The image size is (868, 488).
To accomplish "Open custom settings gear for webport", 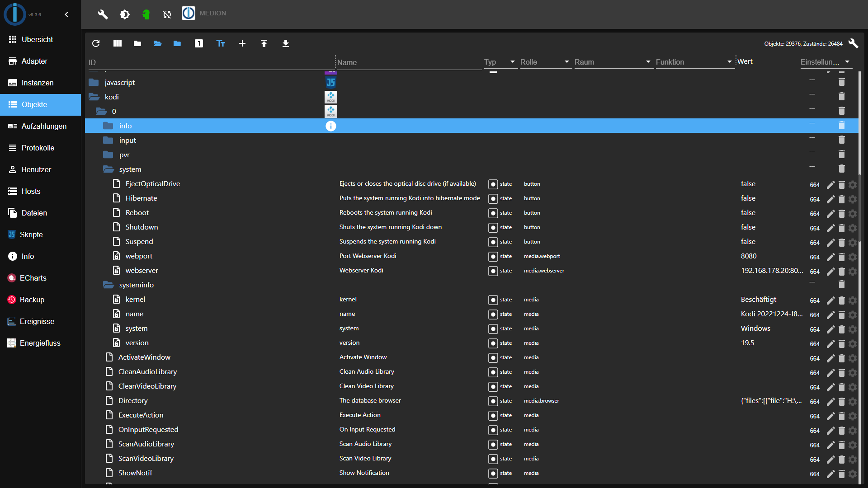I will point(853,257).
